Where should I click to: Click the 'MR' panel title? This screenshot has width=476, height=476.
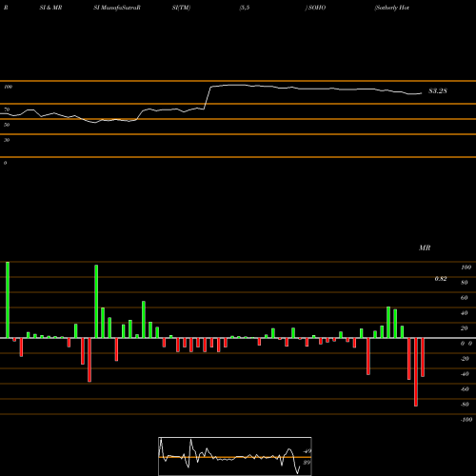(425, 248)
